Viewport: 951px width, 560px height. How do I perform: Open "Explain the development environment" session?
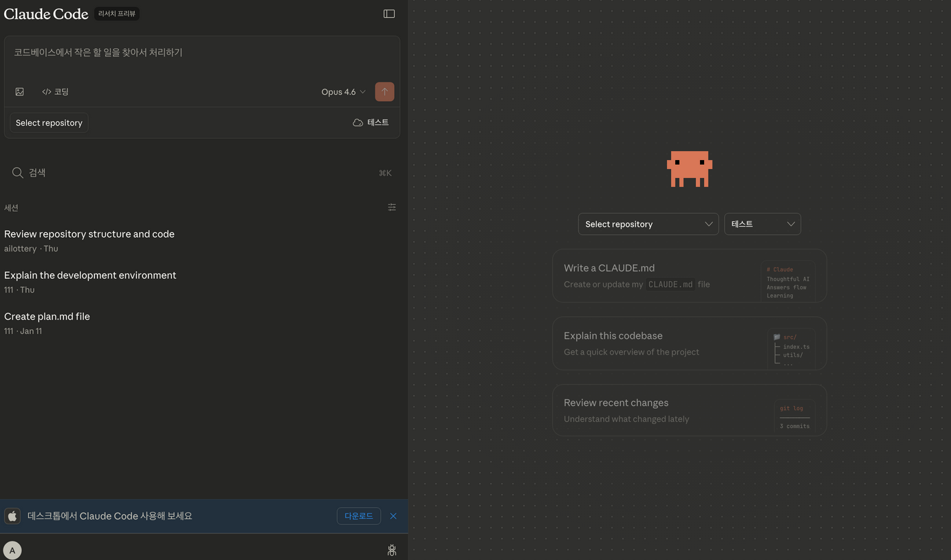tap(90, 276)
